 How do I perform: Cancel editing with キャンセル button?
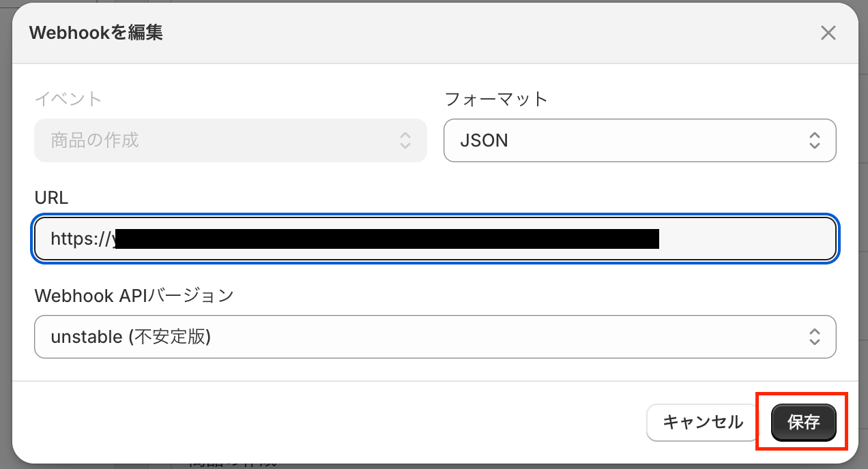click(x=703, y=423)
